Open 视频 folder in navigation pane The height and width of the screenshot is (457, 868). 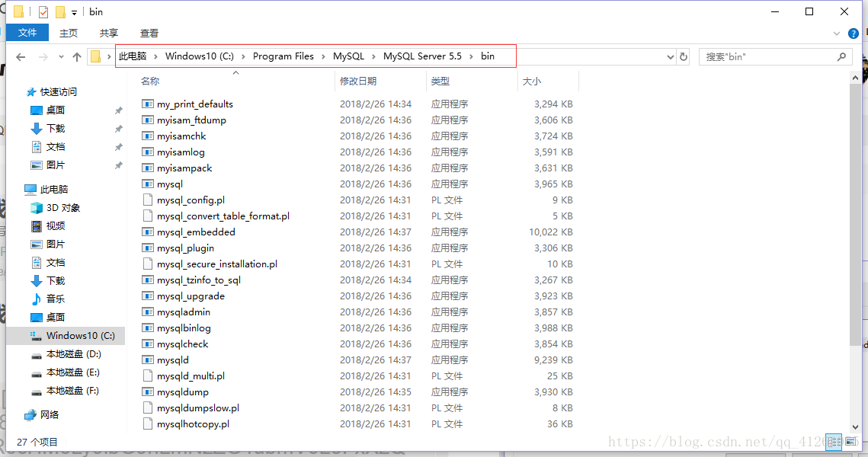[56, 225]
